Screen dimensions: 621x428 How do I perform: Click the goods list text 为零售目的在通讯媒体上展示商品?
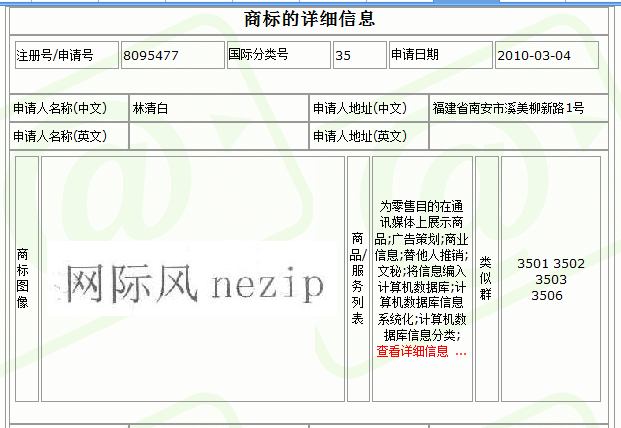pyautogui.click(x=421, y=223)
